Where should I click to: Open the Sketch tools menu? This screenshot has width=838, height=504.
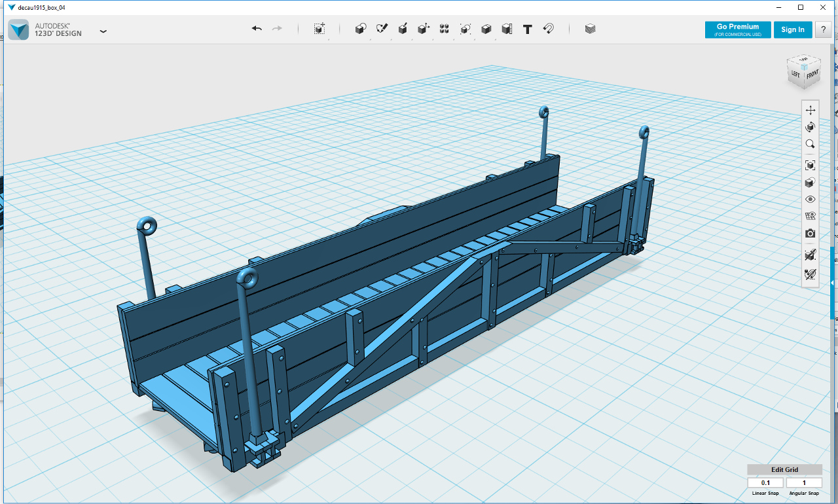382,29
